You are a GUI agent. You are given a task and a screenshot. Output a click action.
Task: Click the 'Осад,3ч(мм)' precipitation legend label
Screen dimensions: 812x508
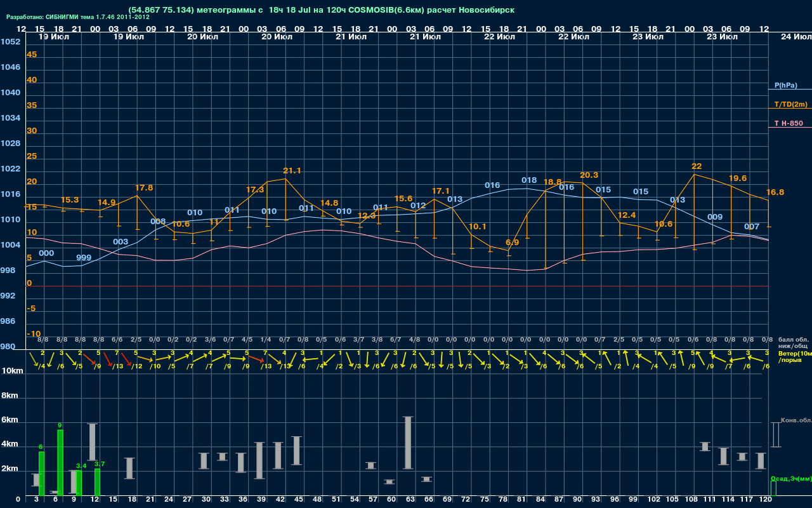point(791,478)
